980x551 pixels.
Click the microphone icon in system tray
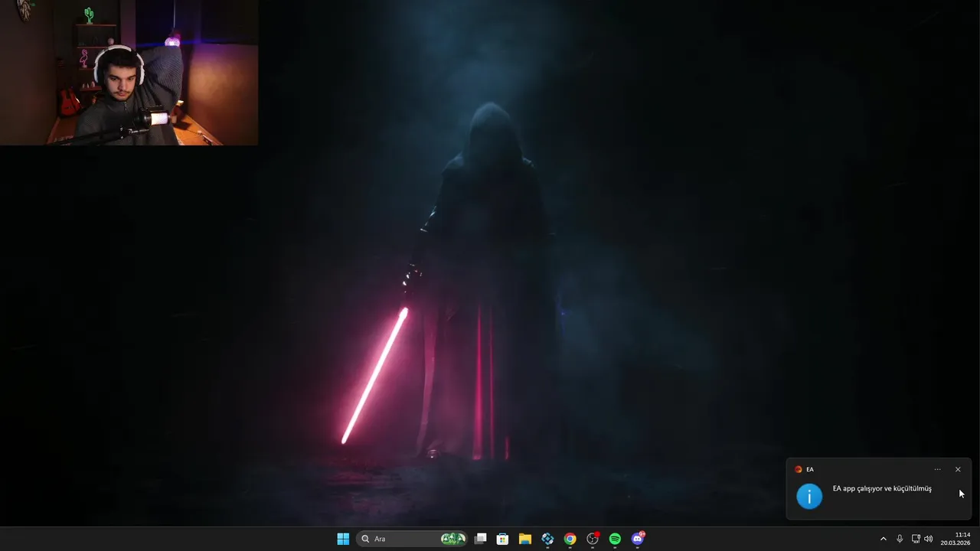tap(900, 539)
